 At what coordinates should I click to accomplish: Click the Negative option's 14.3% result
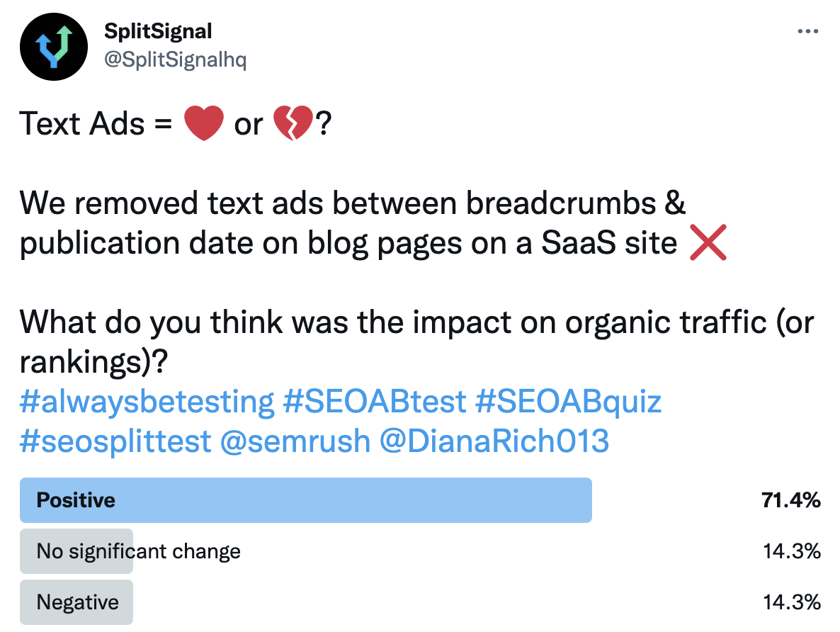(792, 602)
